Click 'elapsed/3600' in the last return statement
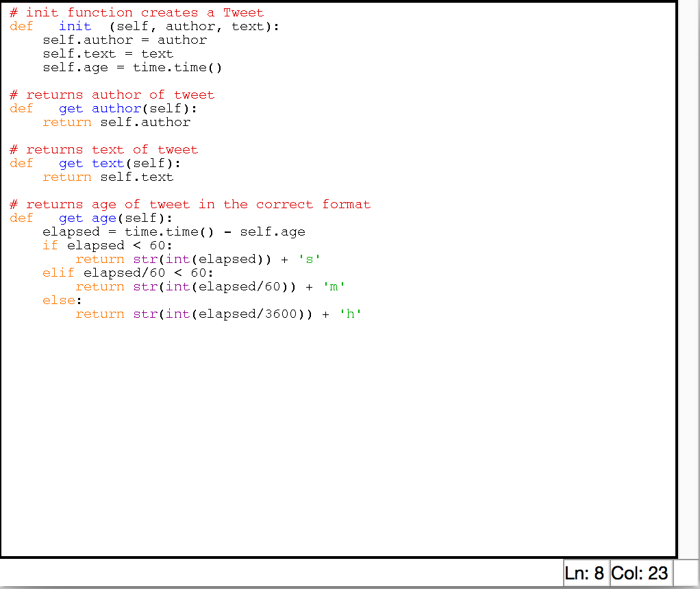Viewport: 700px width, 589px height. click(x=248, y=314)
